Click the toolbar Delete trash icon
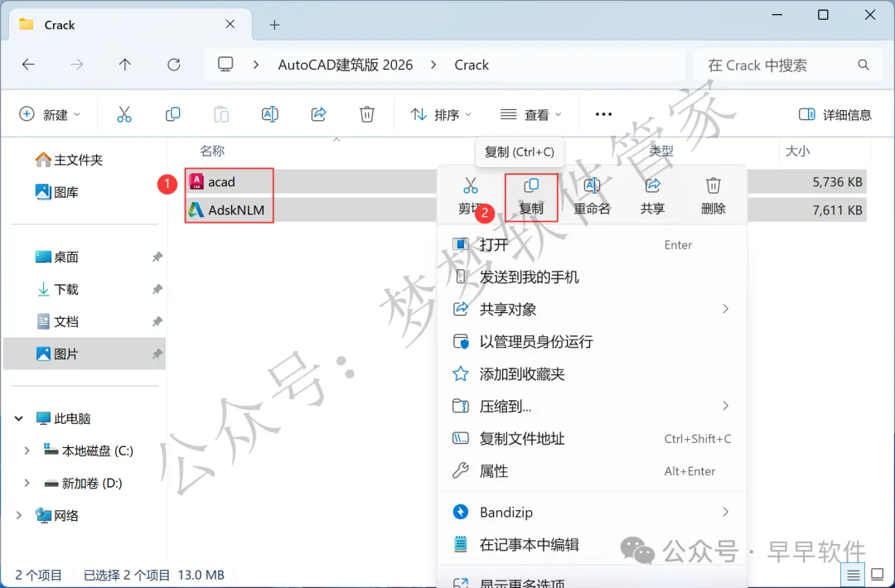 tap(367, 114)
